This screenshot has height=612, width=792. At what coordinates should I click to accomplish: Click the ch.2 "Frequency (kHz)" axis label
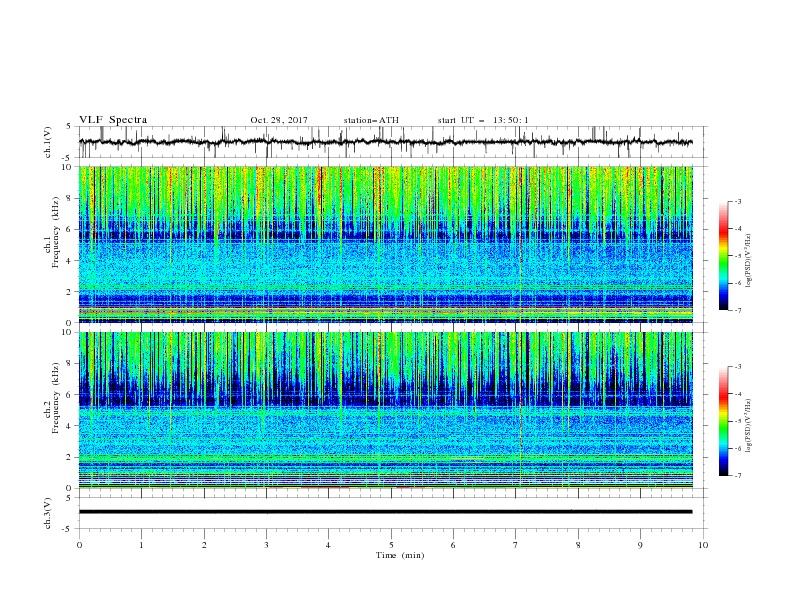tap(55, 398)
